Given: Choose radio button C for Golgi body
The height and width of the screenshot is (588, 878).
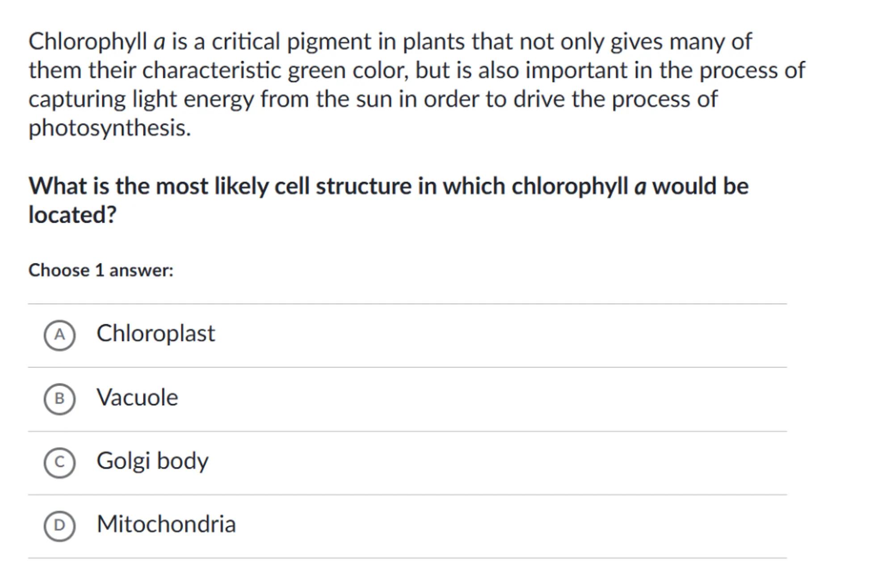Looking at the screenshot, I should pos(59,462).
